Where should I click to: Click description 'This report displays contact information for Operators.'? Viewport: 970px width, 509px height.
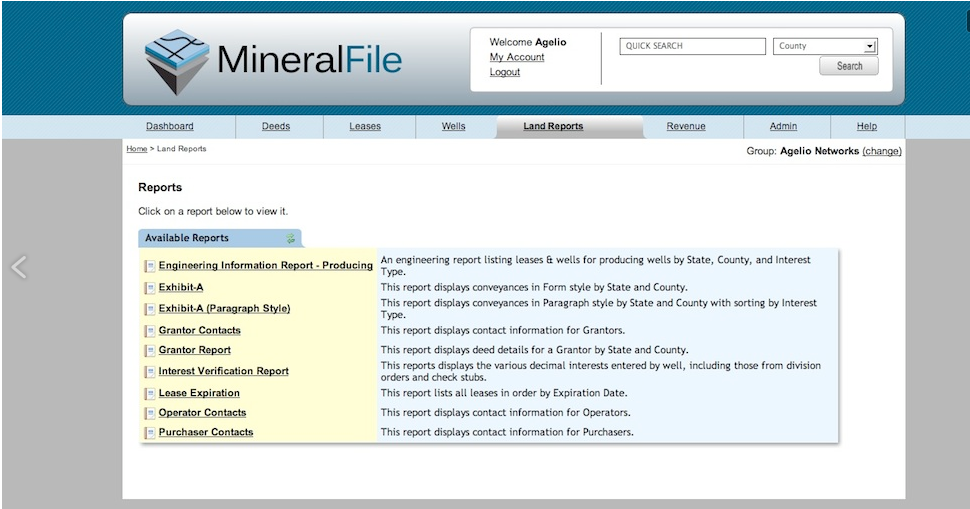[505, 413]
